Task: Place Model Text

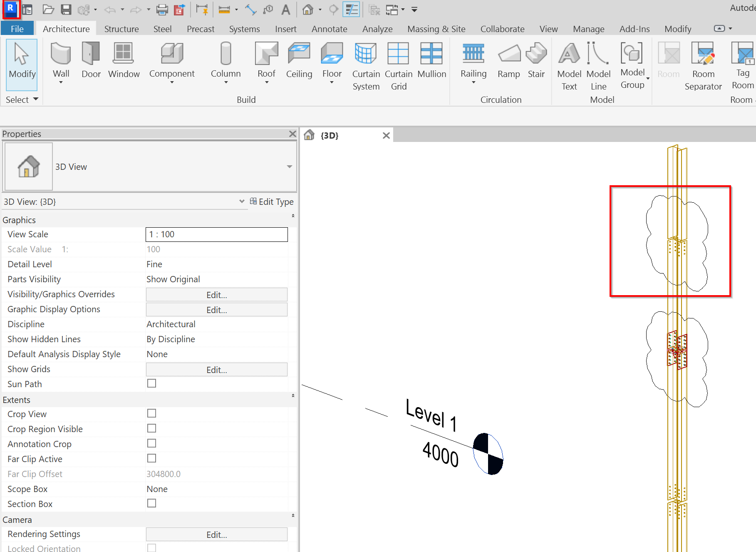Action: [x=568, y=62]
